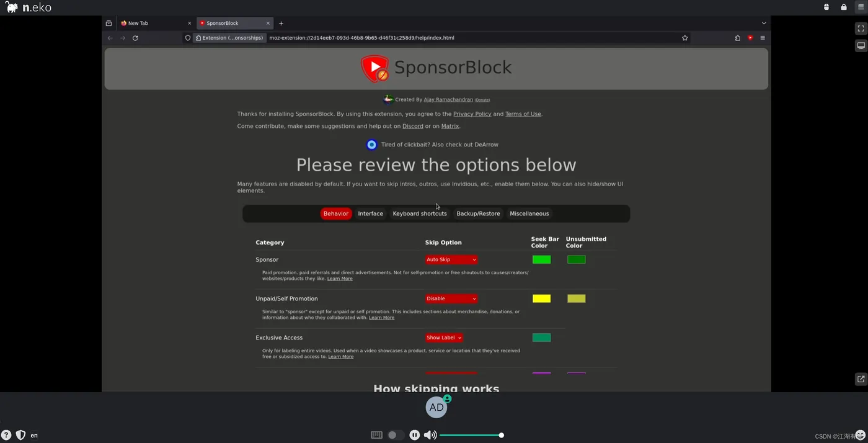Pause the stream playback
The height and width of the screenshot is (443, 868).
[415, 435]
